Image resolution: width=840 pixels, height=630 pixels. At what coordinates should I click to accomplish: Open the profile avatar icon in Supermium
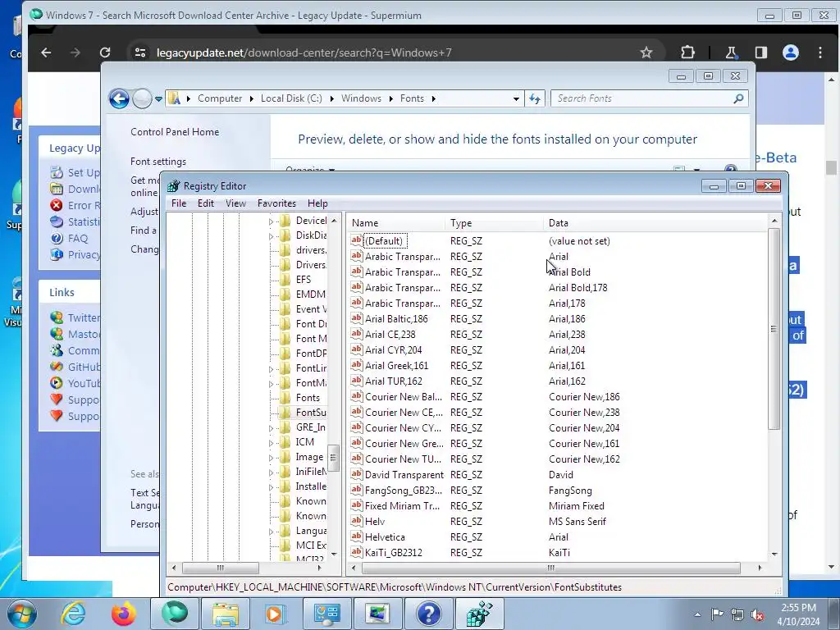pyautogui.click(x=791, y=52)
